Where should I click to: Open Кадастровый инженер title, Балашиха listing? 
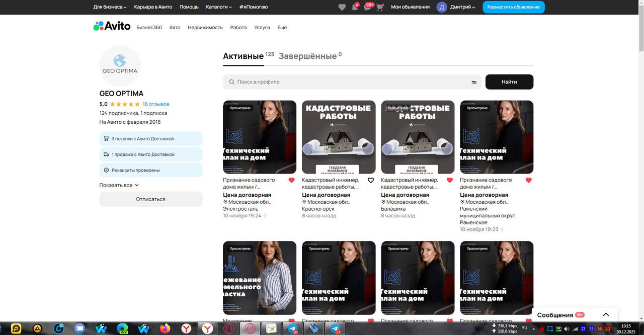tap(410, 183)
